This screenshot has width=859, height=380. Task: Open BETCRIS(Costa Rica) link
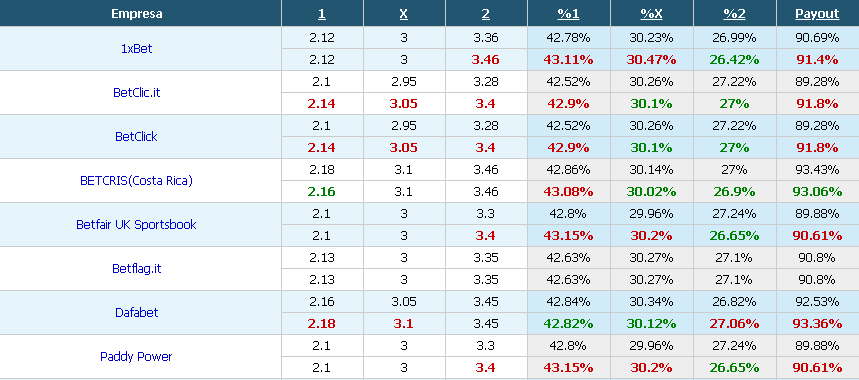click(x=136, y=181)
